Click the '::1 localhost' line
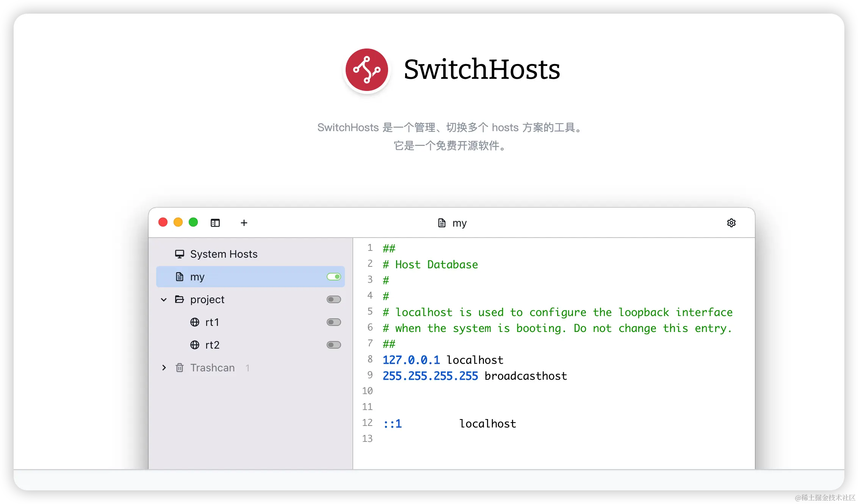The width and height of the screenshot is (858, 504). 449,424
